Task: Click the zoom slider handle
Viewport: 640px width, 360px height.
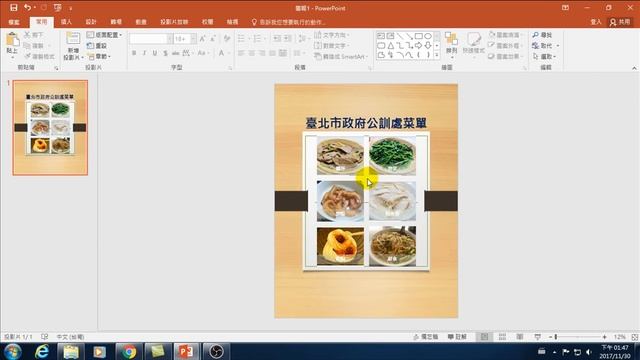Action: (556, 337)
